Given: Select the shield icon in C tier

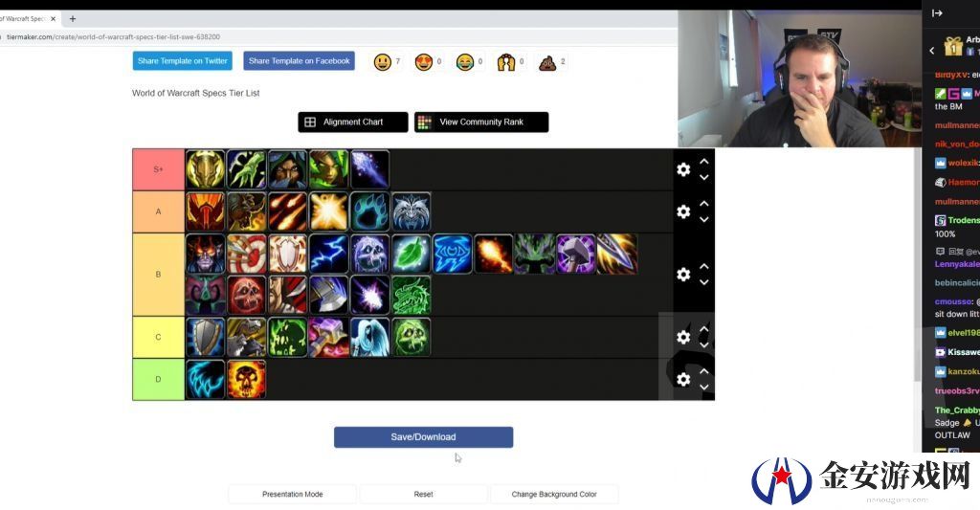Looking at the screenshot, I should pos(205,338).
